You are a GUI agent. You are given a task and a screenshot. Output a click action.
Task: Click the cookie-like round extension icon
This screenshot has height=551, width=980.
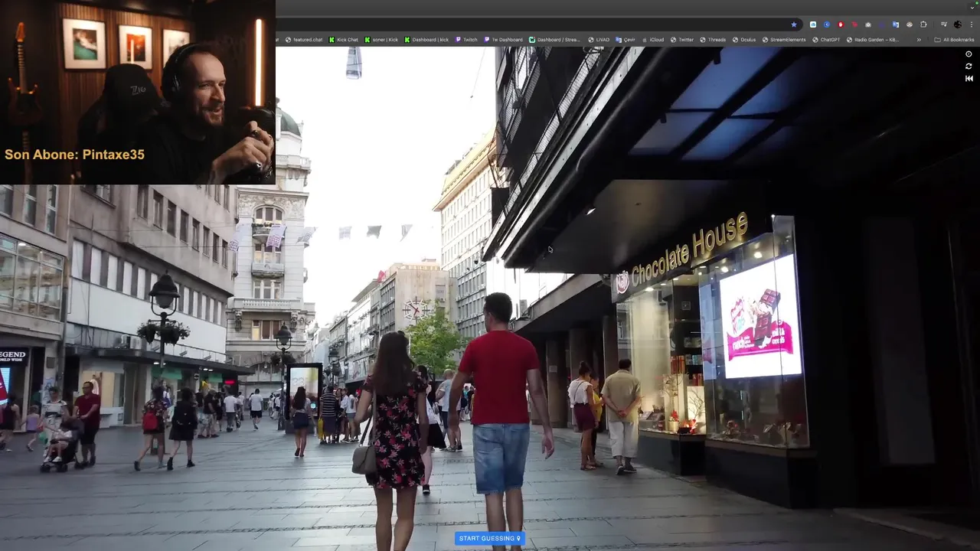click(x=910, y=24)
